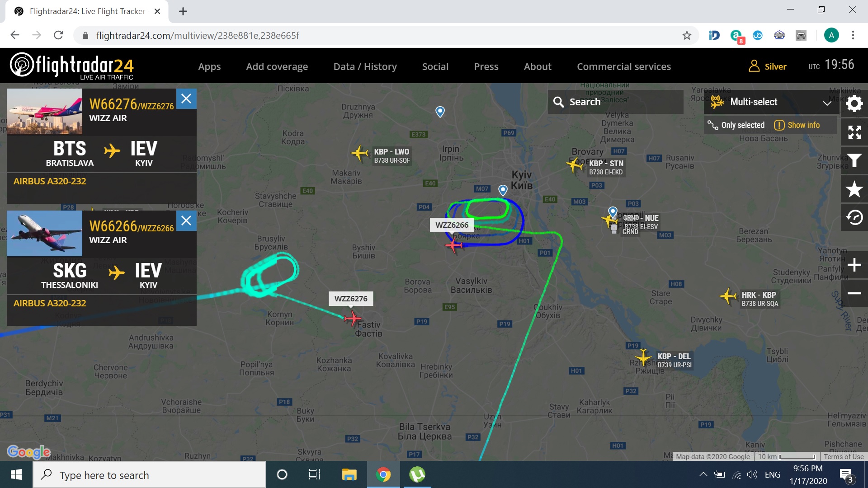Screen dimensions: 868x488
Task: Close the W66276 flight panel
Action: click(186, 99)
